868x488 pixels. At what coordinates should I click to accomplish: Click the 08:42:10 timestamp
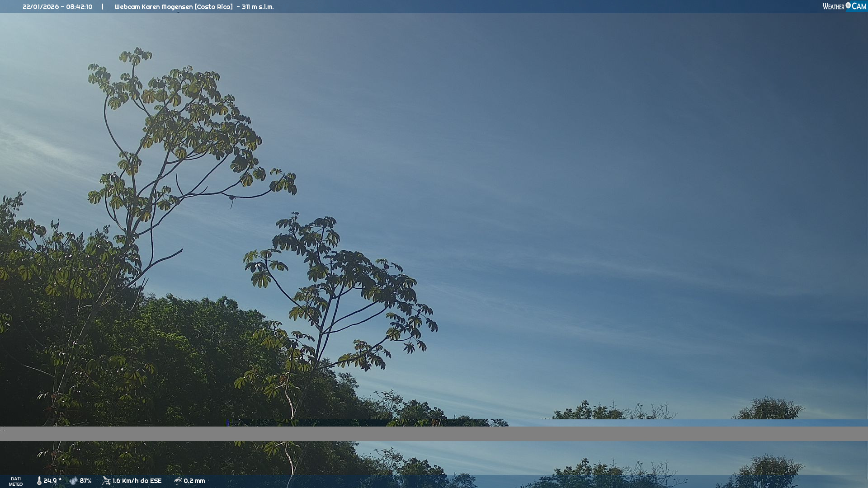tap(79, 7)
